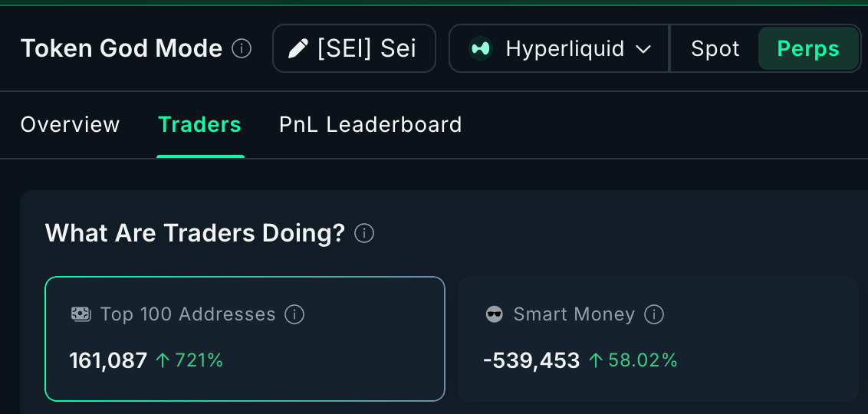The width and height of the screenshot is (868, 414).
Task: Click the Token God Mode title
Action: click(122, 49)
